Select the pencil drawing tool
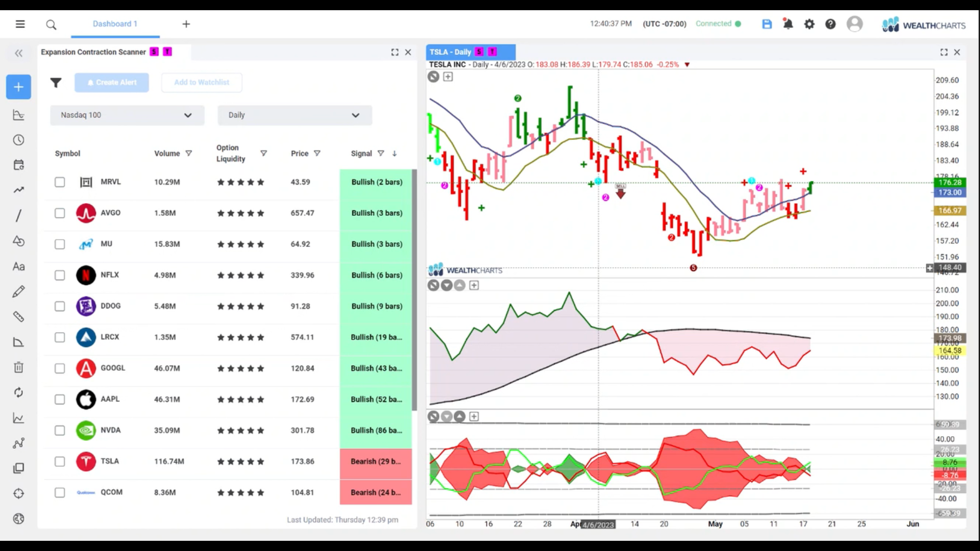The height and width of the screenshot is (551, 980). [18, 291]
